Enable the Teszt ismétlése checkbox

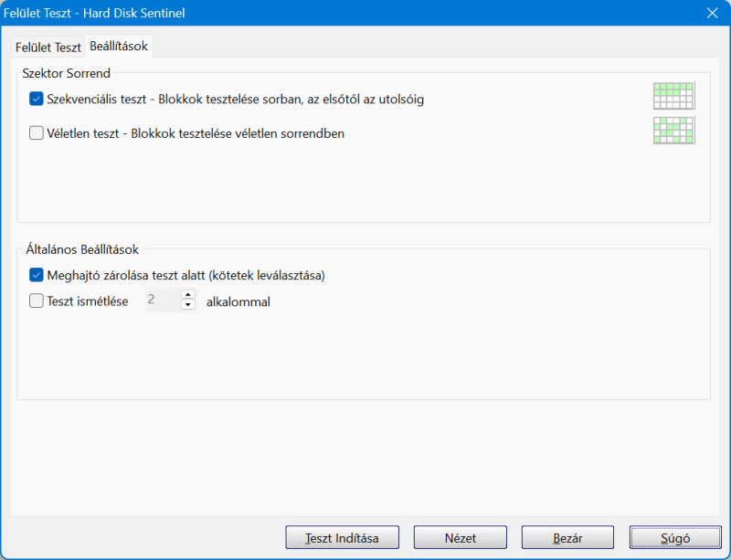point(37,301)
